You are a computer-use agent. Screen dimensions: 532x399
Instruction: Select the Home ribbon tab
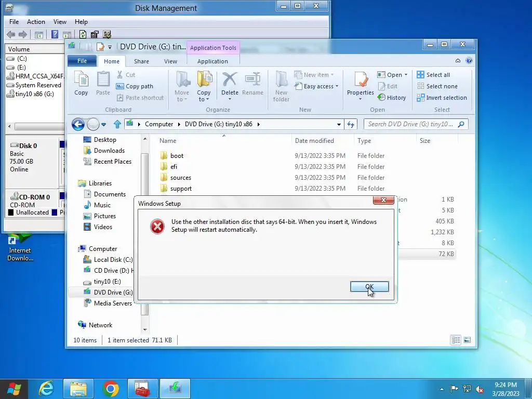[x=112, y=61]
